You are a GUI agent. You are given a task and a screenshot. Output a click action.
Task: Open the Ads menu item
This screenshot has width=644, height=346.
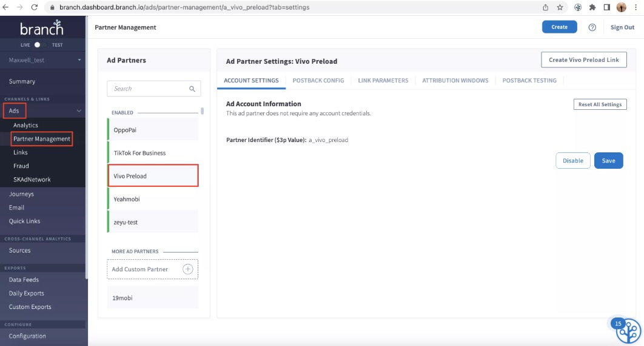[x=15, y=111]
